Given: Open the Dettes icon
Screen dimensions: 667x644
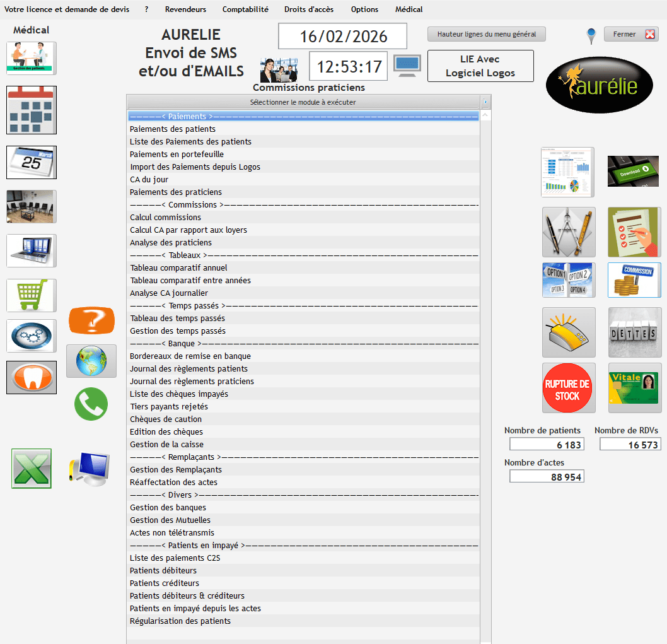Looking at the screenshot, I should click(x=634, y=332).
